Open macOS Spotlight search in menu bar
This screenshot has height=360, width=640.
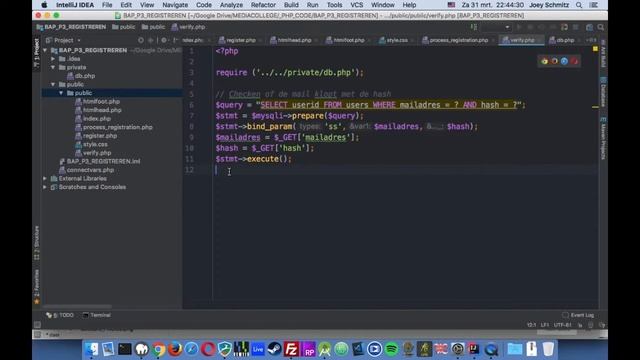(579, 5)
